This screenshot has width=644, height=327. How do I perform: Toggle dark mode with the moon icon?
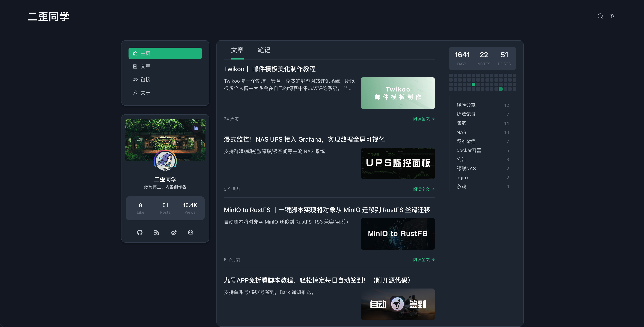(612, 16)
